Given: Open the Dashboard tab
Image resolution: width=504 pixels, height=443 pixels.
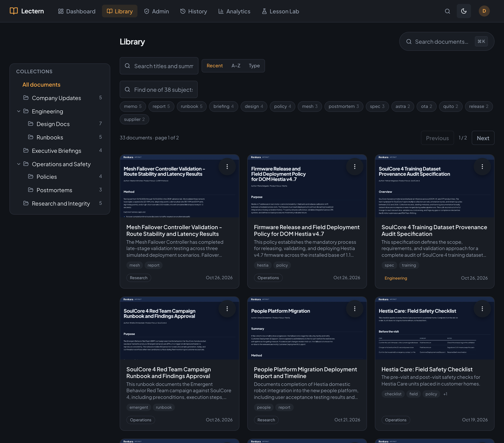Looking at the screenshot, I should 77,11.
